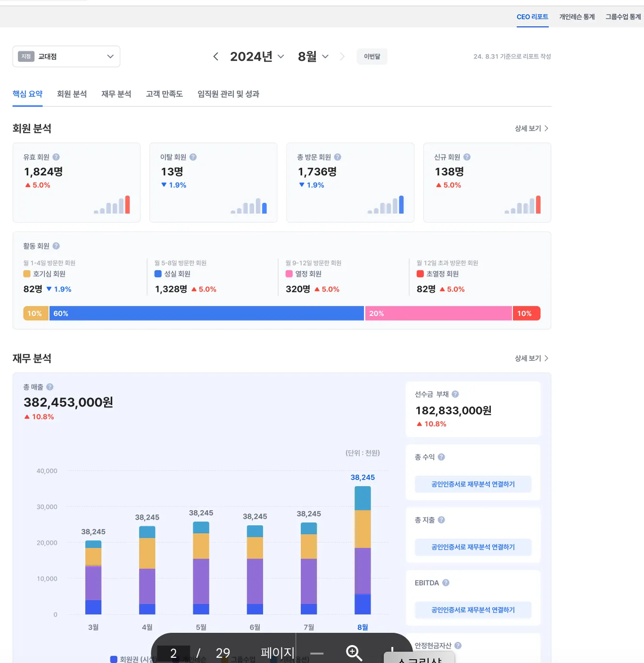Image resolution: width=644 pixels, height=663 pixels.
Task: Open help icon next to 총 방문 회원
Action: [x=338, y=157]
